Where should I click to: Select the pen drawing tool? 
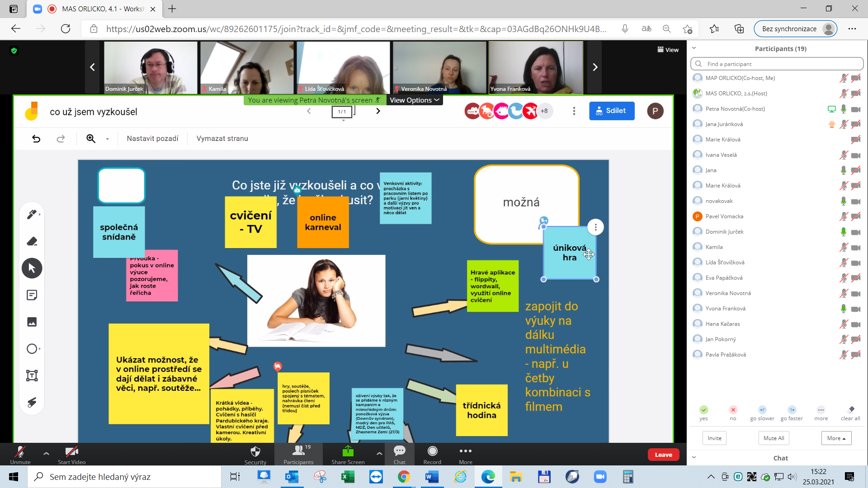tap(32, 215)
